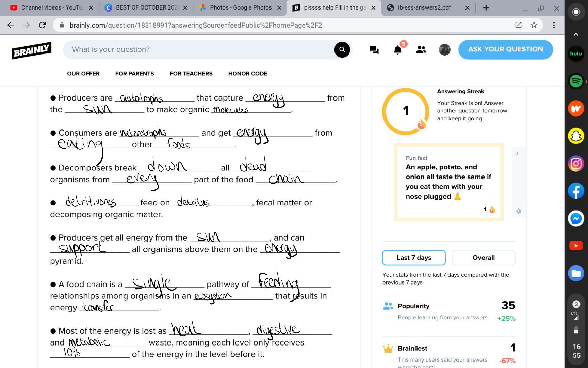Click the Popularity stat row
The width and height of the screenshot is (588, 368).
(449, 311)
